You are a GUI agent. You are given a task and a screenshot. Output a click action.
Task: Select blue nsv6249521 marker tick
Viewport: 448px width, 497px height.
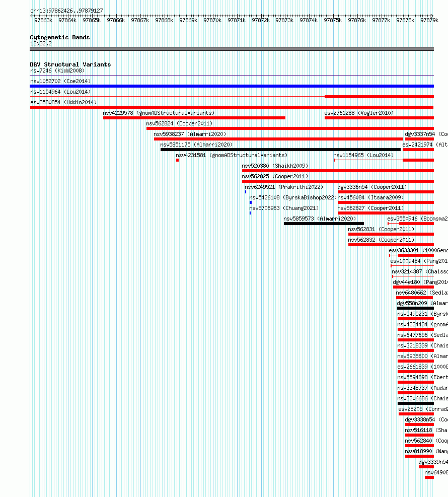tap(246, 192)
